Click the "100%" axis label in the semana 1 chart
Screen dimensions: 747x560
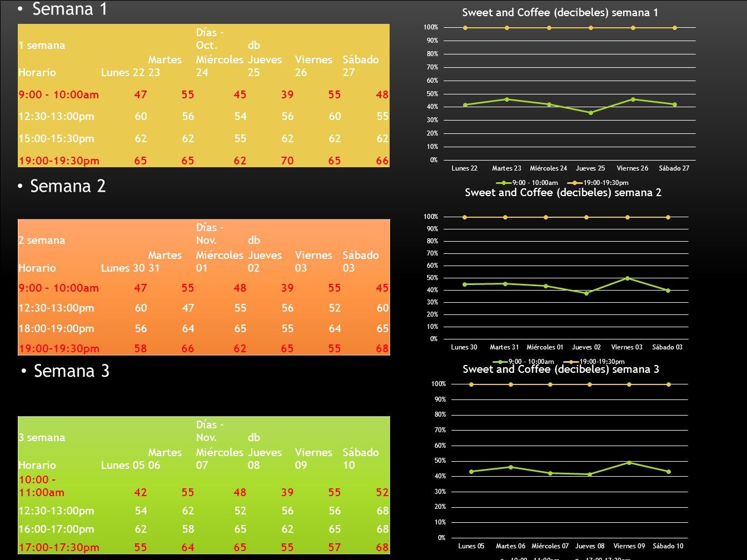431,27
